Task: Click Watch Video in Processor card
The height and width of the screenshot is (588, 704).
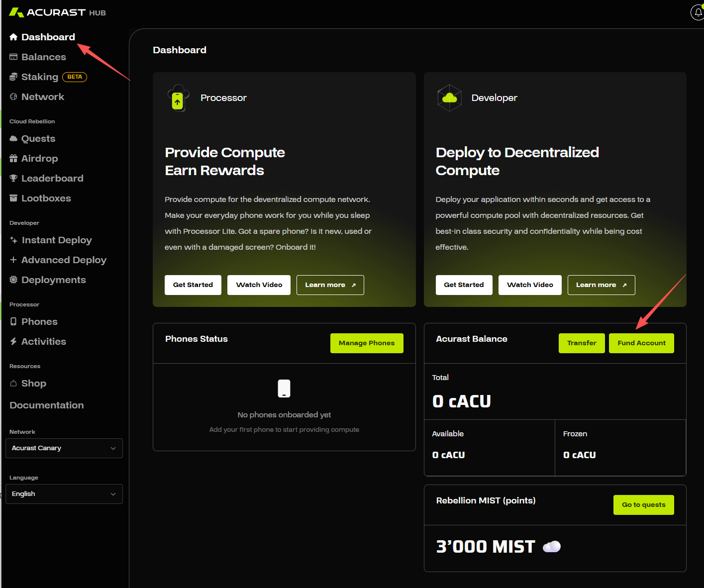Action: 259,285
